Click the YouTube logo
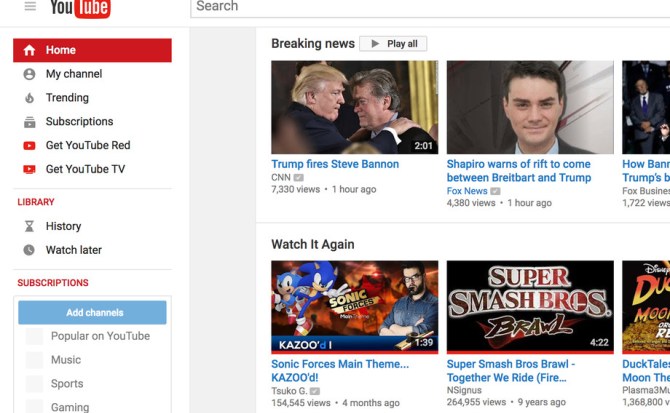The image size is (670, 413). tap(80, 8)
